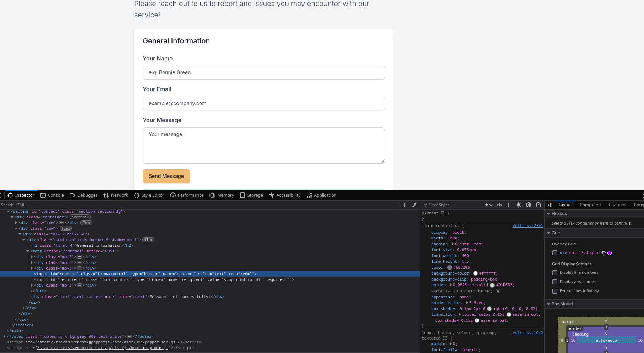Open the Computed sidebar tab

(590, 205)
